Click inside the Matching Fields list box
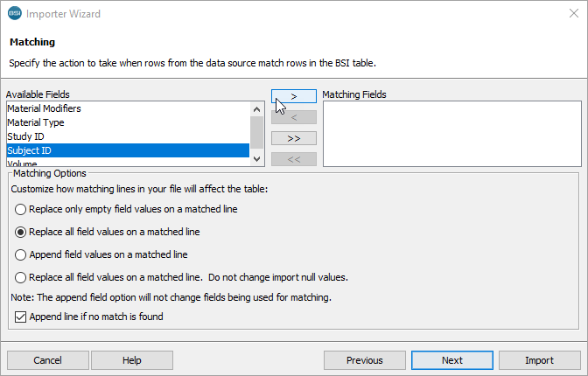 click(451, 133)
